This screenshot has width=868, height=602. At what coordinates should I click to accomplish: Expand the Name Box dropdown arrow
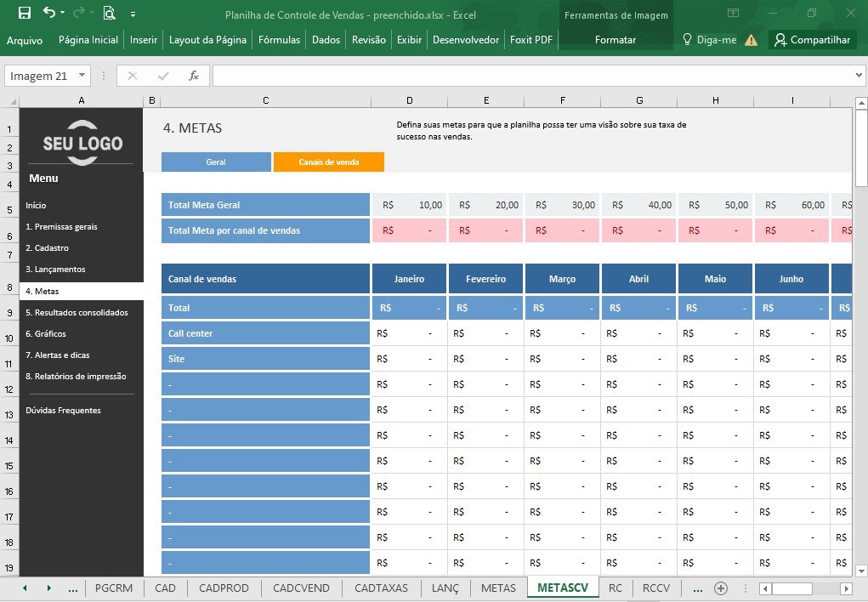82,76
